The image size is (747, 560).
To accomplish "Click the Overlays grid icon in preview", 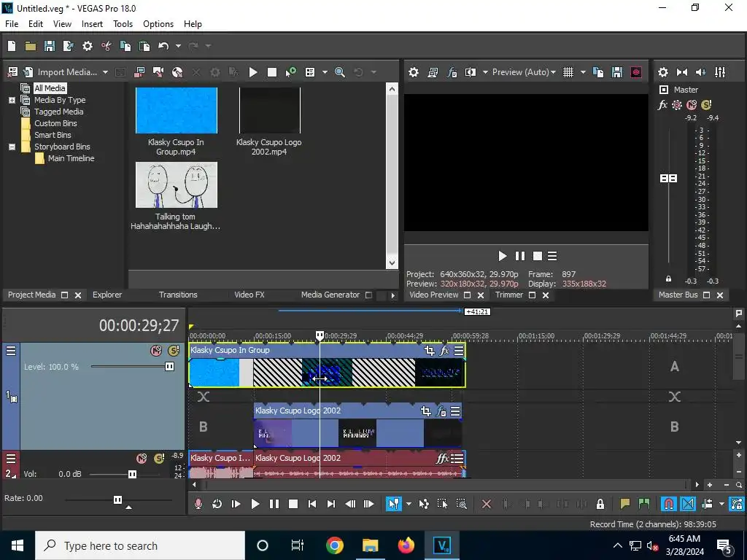I will tap(568, 72).
